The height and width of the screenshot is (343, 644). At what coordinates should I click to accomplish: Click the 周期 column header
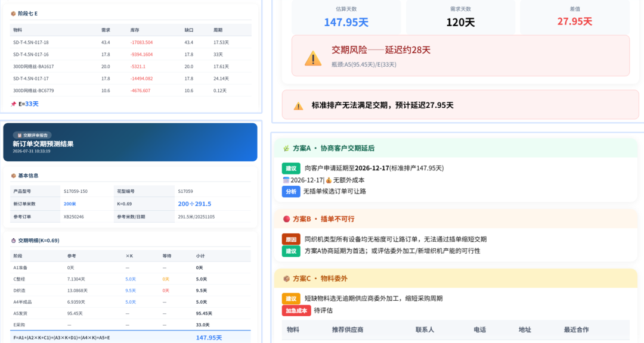(x=218, y=30)
